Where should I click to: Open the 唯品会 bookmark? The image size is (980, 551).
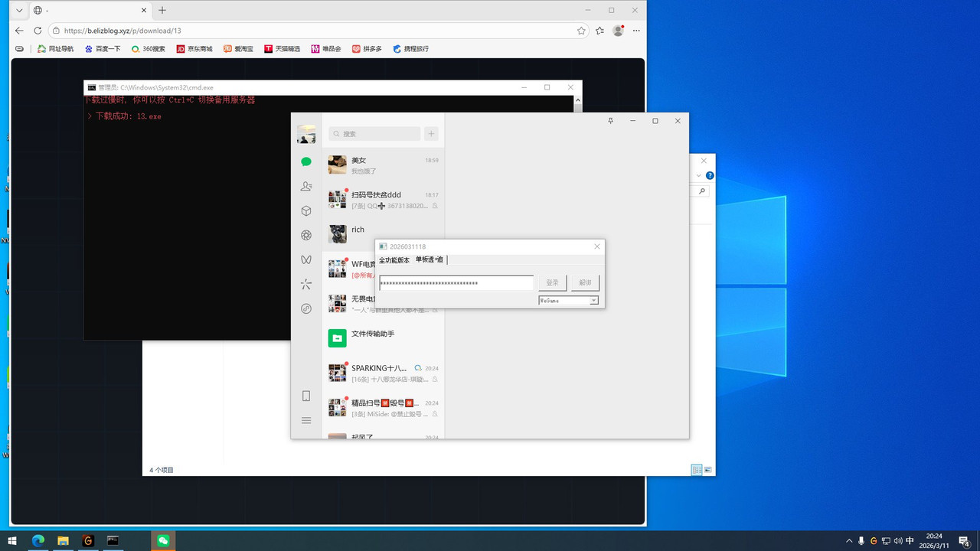click(326, 48)
